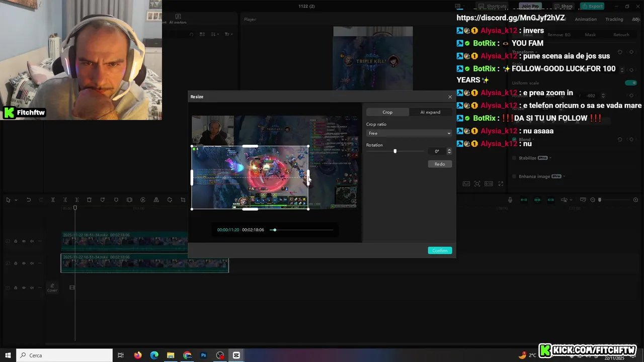The width and height of the screenshot is (644, 362).
Task: Click the Confirm button in Resize dialog
Action: point(440,250)
